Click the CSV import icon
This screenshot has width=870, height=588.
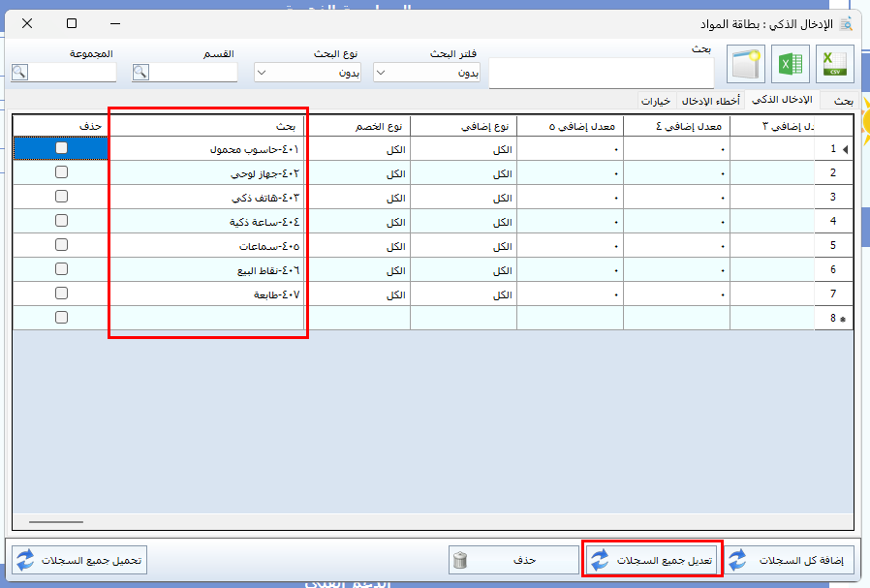pyautogui.click(x=834, y=65)
